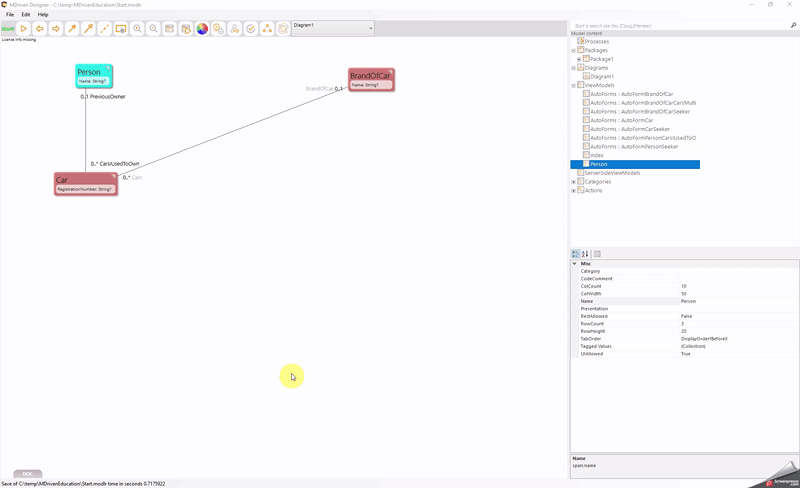
Task: Select the RestAllowed False property value
Action: 686,316
